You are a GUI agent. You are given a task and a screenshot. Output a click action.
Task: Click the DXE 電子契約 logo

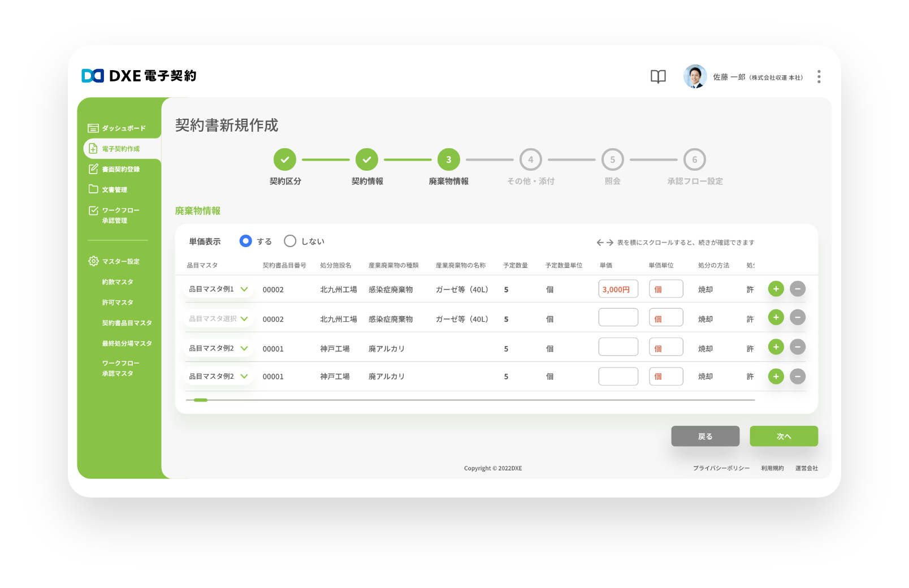(x=138, y=76)
